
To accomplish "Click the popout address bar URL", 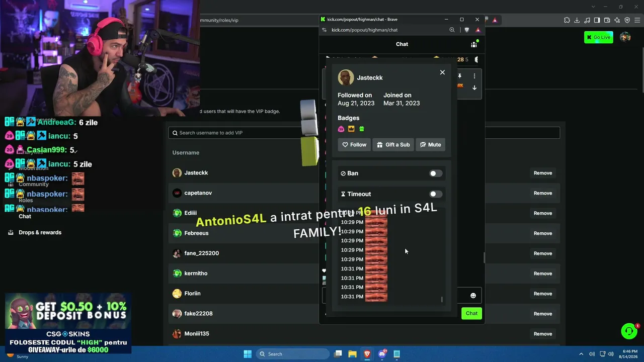I will click(364, 30).
